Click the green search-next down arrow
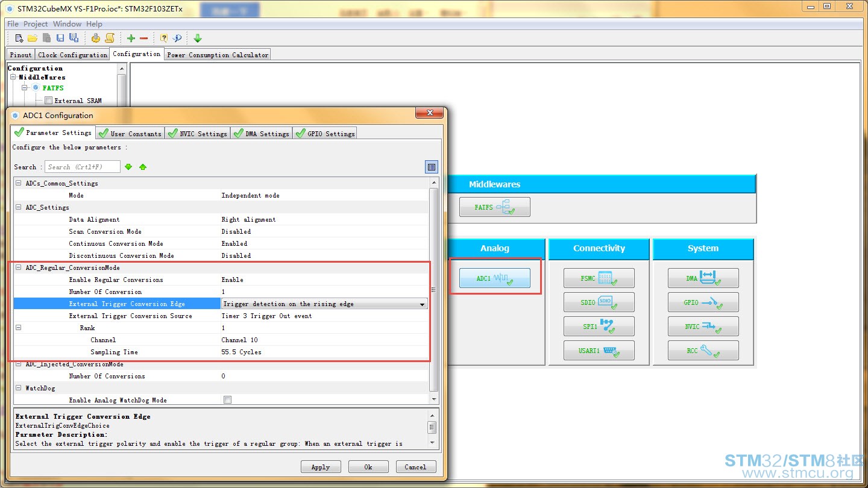The image size is (868, 488). click(x=128, y=167)
